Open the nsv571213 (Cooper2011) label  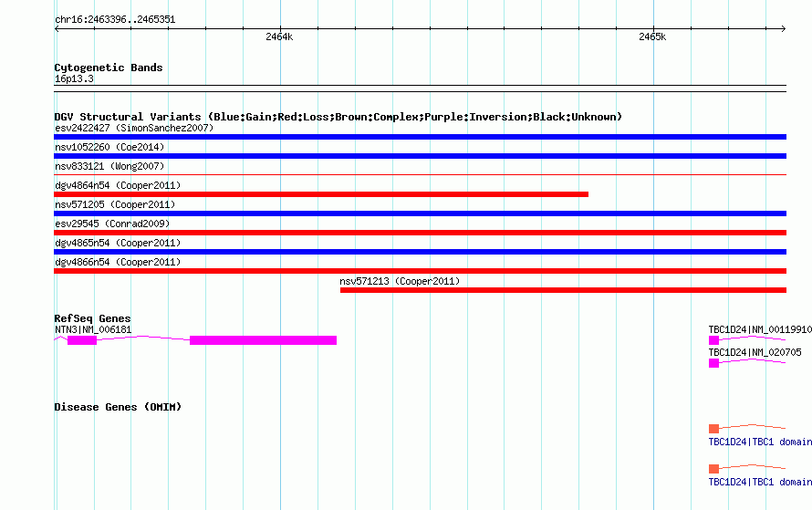point(400,281)
